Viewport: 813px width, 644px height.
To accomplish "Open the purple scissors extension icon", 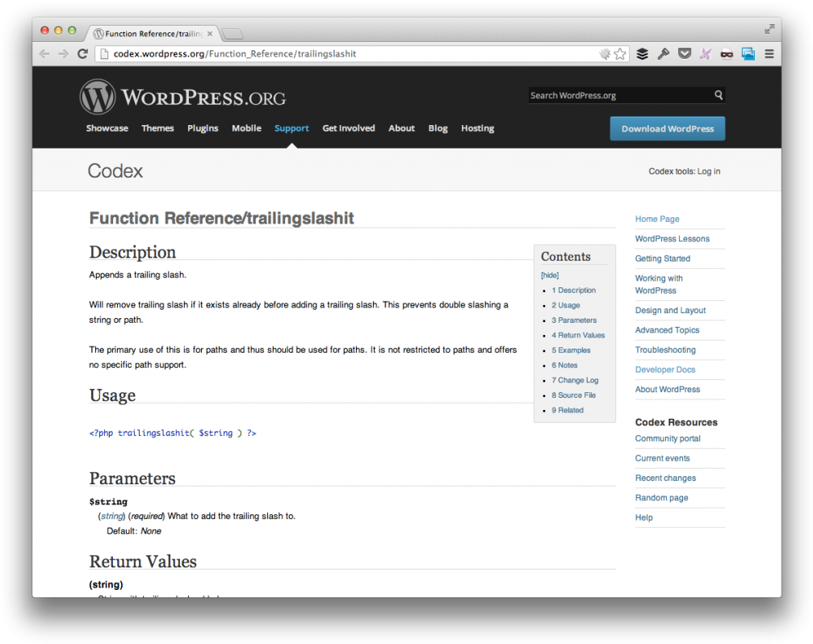I will tap(706, 53).
